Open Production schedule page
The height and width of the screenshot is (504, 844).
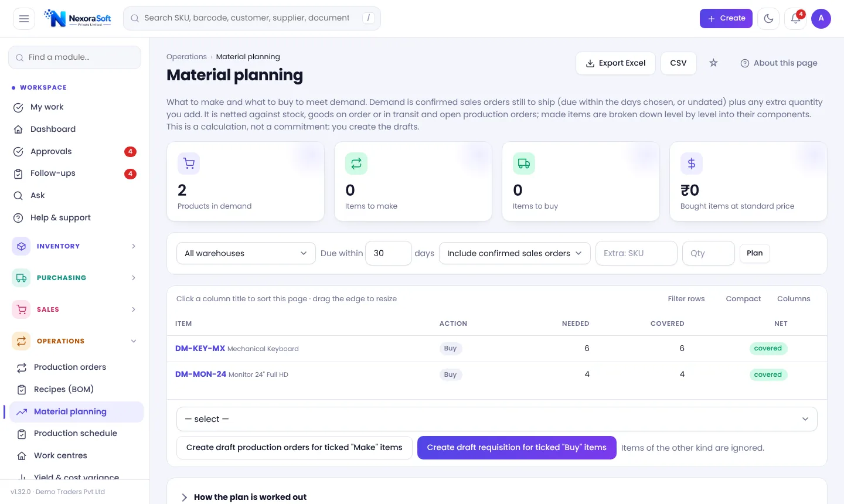[75, 434]
